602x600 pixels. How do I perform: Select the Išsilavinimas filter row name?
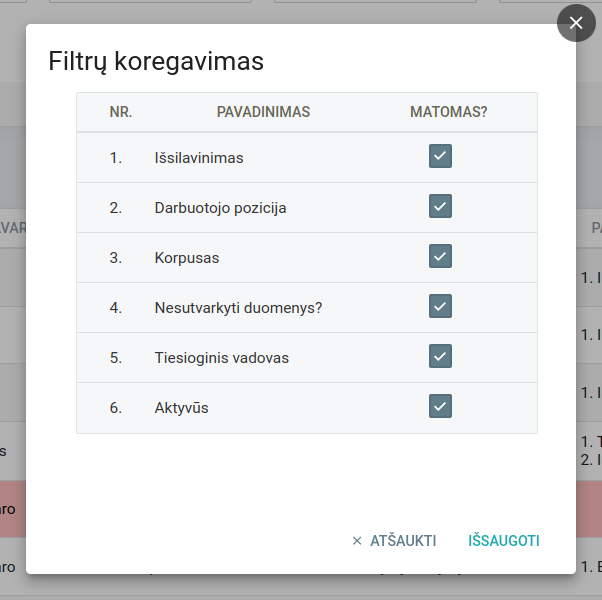pos(199,158)
